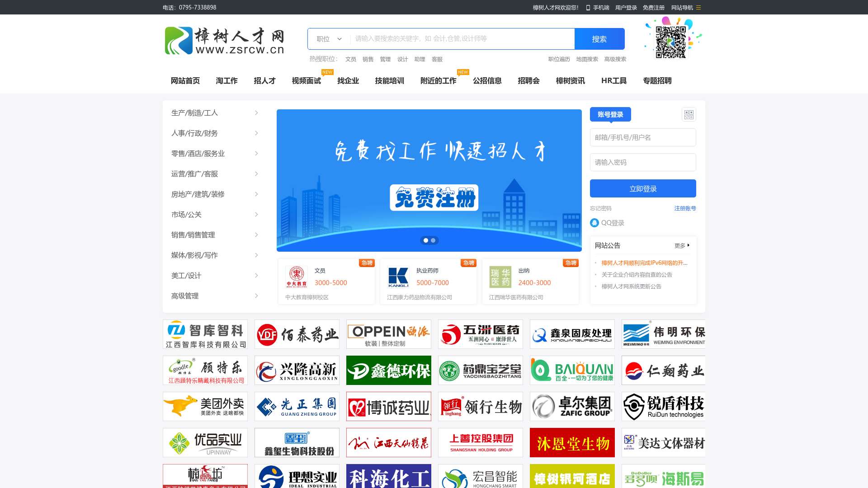Open 仁翔药业 company logo
The width and height of the screenshot is (868, 488).
pos(663,371)
